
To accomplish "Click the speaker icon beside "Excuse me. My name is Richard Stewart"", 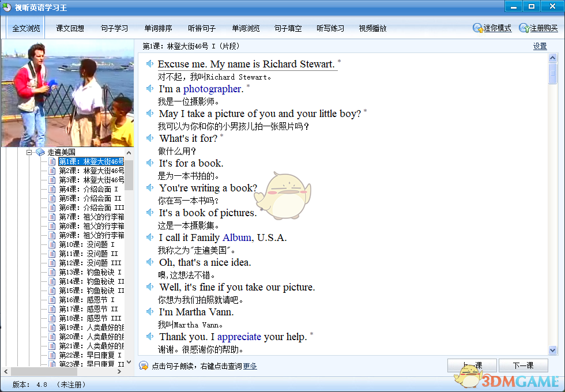I will [x=149, y=63].
